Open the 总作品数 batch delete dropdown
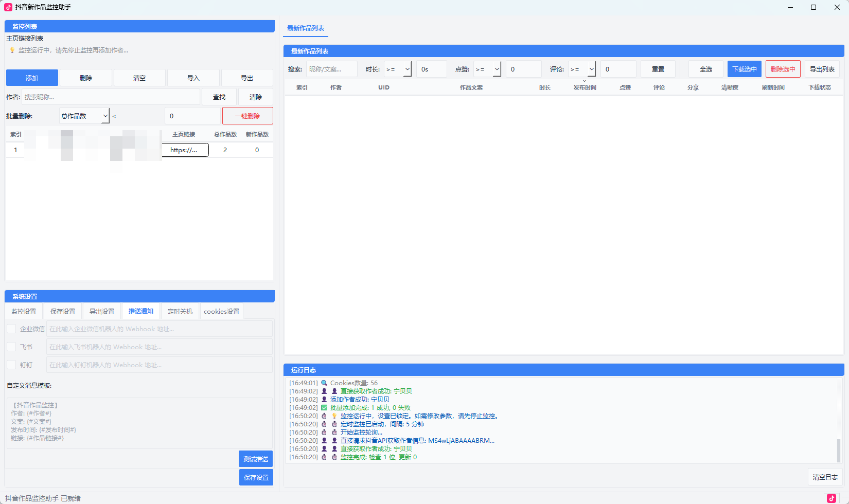Viewport: 849px width, 504px height. click(x=84, y=116)
